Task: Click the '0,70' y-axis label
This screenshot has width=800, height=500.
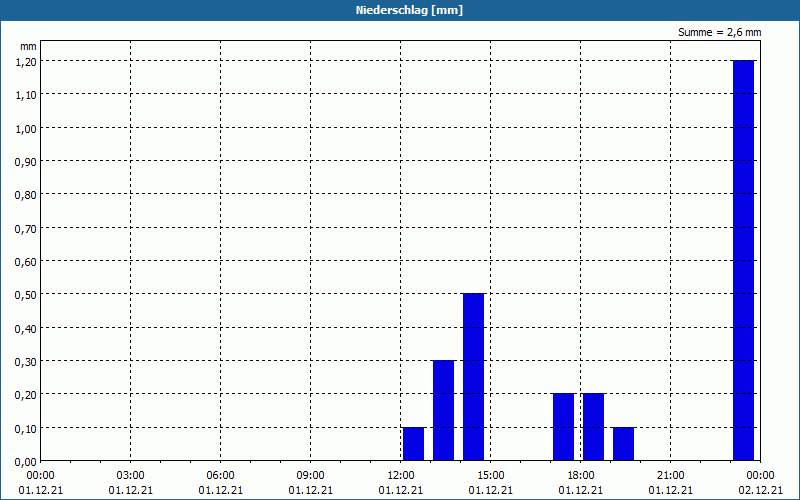Action: point(26,229)
